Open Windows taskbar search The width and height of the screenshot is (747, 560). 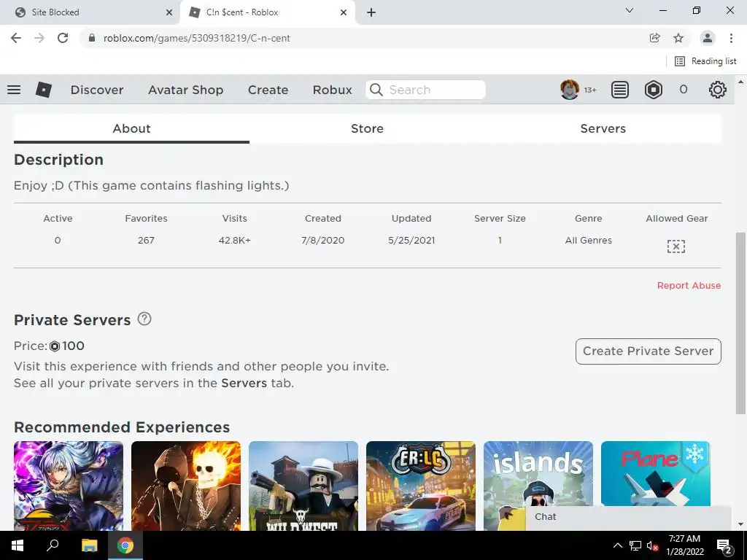click(x=53, y=545)
